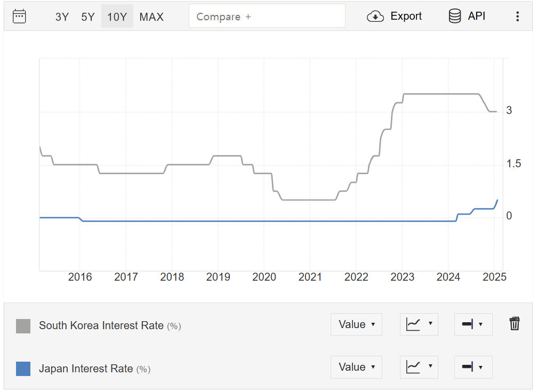Open the calendar date range picker
Image resolution: width=538 pixels, height=392 pixels.
[x=19, y=17]
